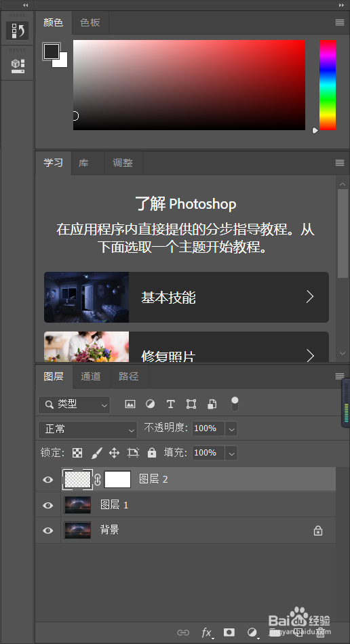350x644 pixels.
Task: Click the 图层 2 mask link icon
Action: click(x=98, y=480)
